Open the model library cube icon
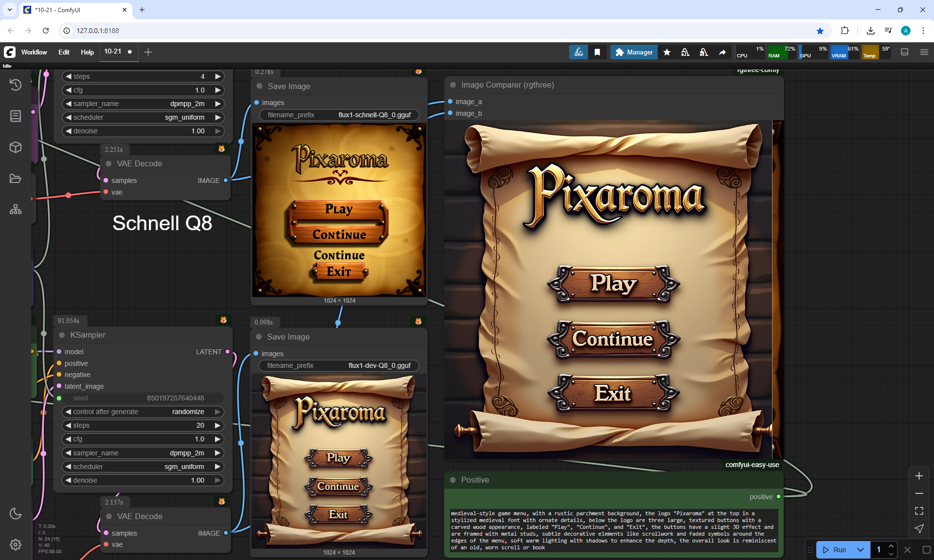Viewport: 934px width, 560px height. click(16, 147)
